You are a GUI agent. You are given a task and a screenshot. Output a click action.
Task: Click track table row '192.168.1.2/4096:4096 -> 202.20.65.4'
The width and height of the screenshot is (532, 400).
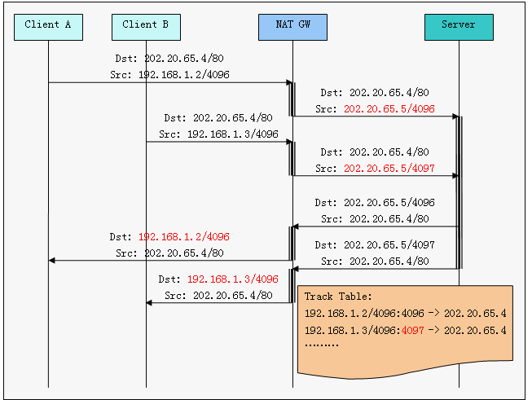[x=406, y=313]
